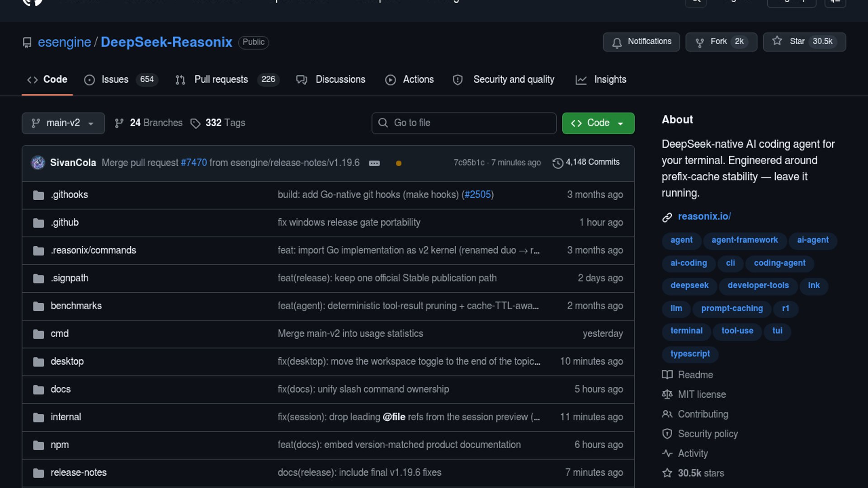
Task: Expand the green Code dropdown
Action: (598, 123)
